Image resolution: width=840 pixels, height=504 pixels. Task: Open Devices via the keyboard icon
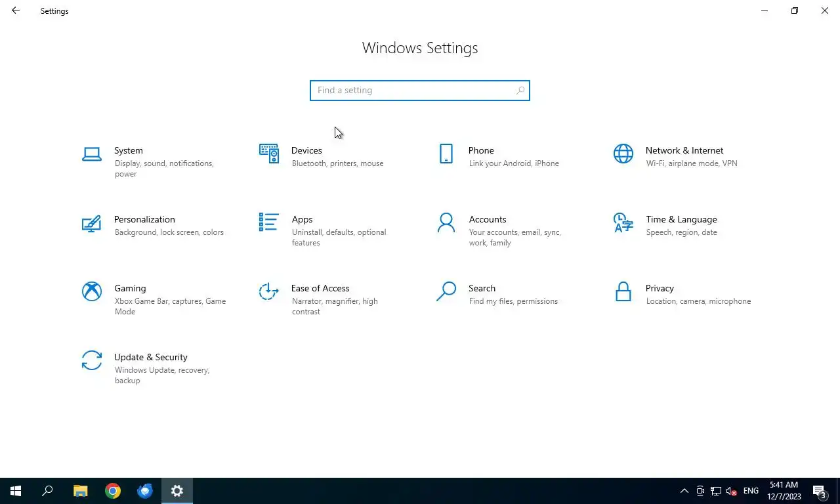269,154
